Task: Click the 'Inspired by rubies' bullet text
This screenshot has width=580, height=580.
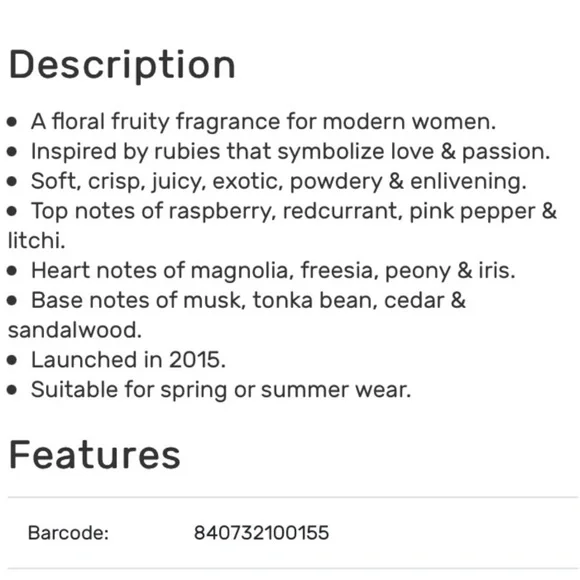Action: coord(290,152)
